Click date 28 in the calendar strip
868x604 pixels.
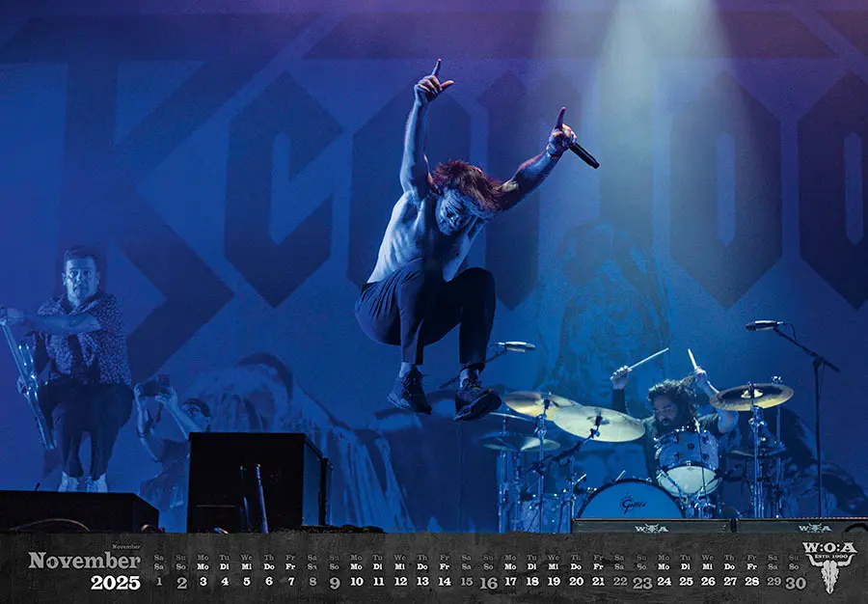tap(751, 581)
